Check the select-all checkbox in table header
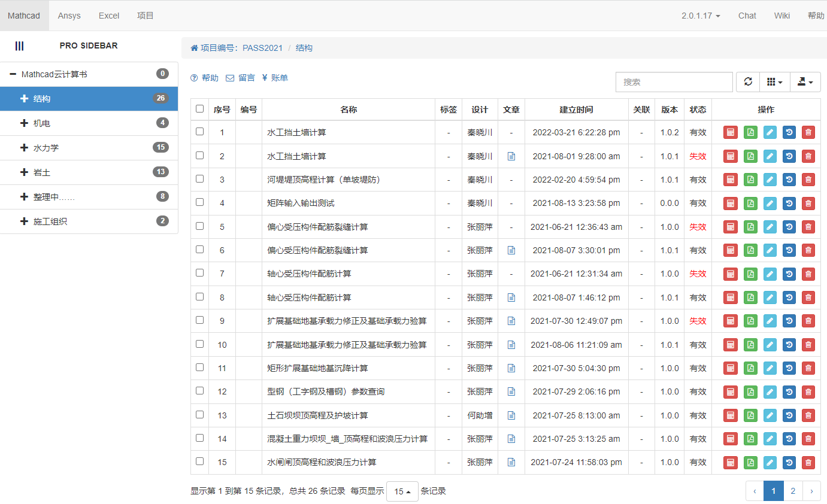Viewport: 827px width, 504px height. click(x=199, y=109)
